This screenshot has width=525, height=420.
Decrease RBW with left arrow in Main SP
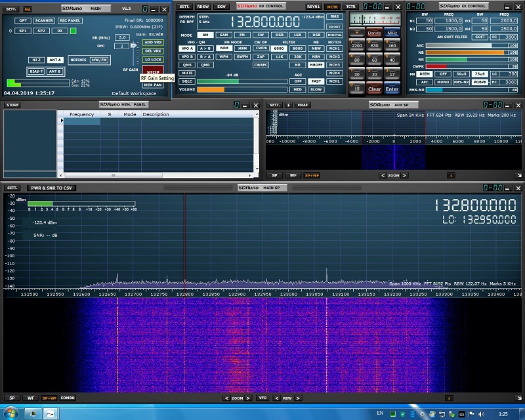[276, 398]
